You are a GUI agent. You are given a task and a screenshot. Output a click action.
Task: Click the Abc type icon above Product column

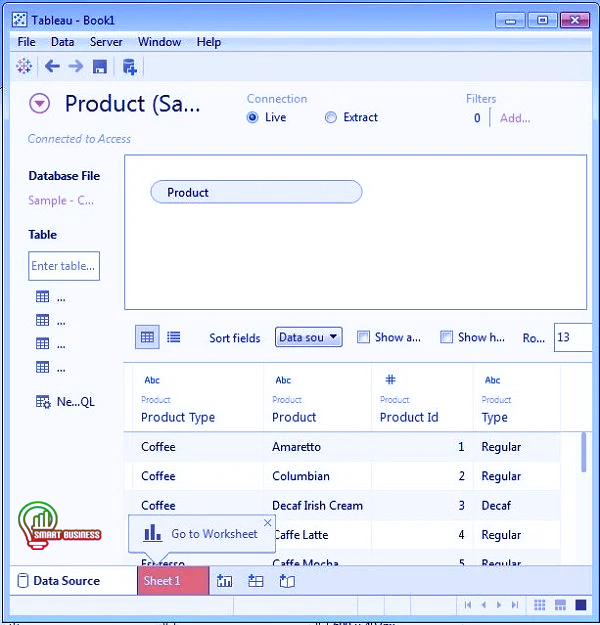tap(283, 380)
